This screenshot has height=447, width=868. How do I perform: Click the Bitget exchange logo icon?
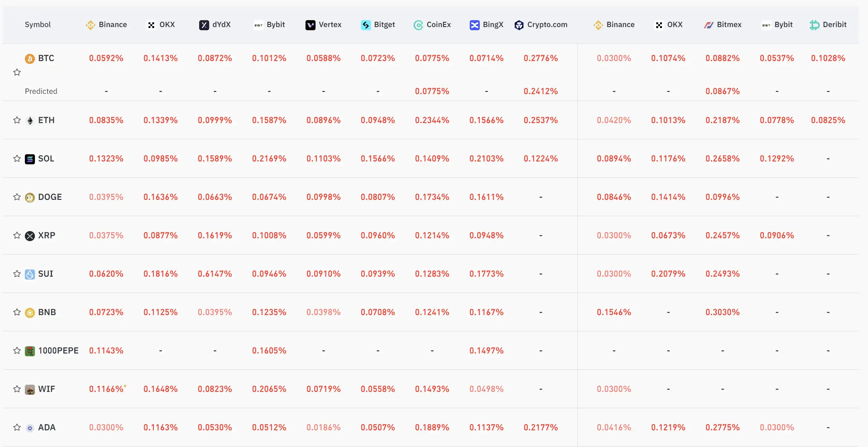366,25
